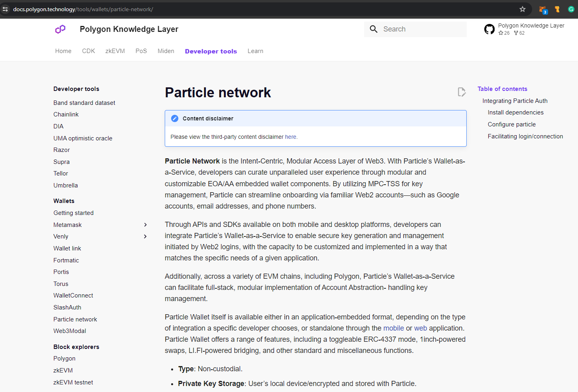Screen dimensions: 578x392
Task: Click the search magnifier icon
Action: point(374,29)
